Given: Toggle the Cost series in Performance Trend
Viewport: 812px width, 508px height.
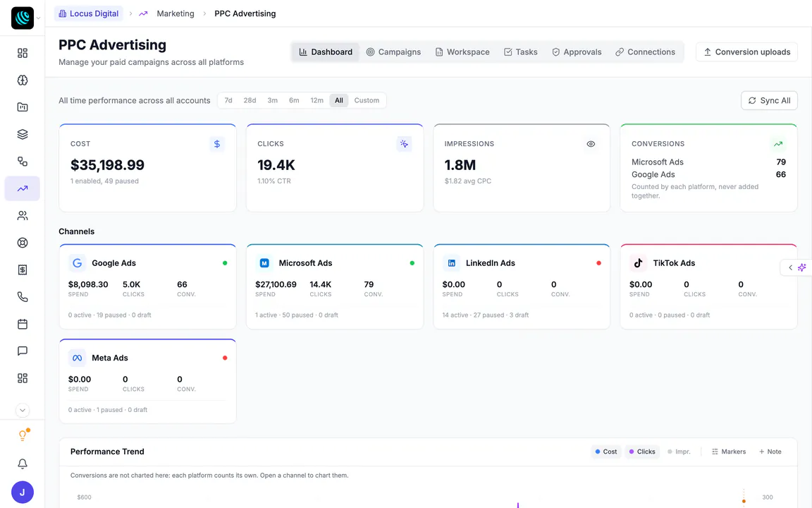Looking at the screenshot, I should click(x=606, y=452).
